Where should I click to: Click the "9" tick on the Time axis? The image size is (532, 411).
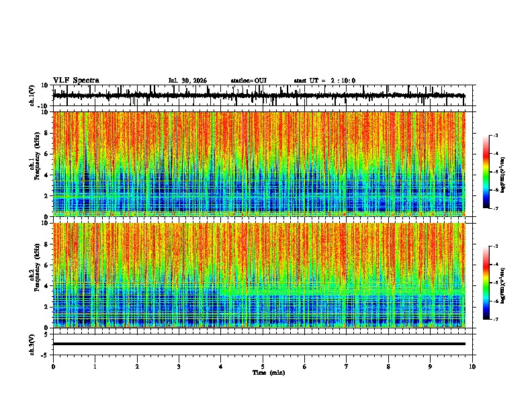430,367
